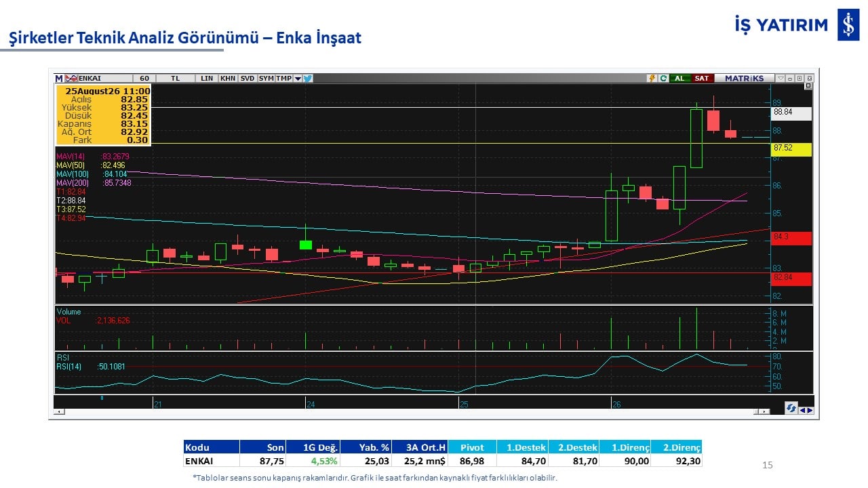Click the blue back arrow at bottom right
Screen dimensions: 868x488
pyautogui.click(x=802, y=409)
